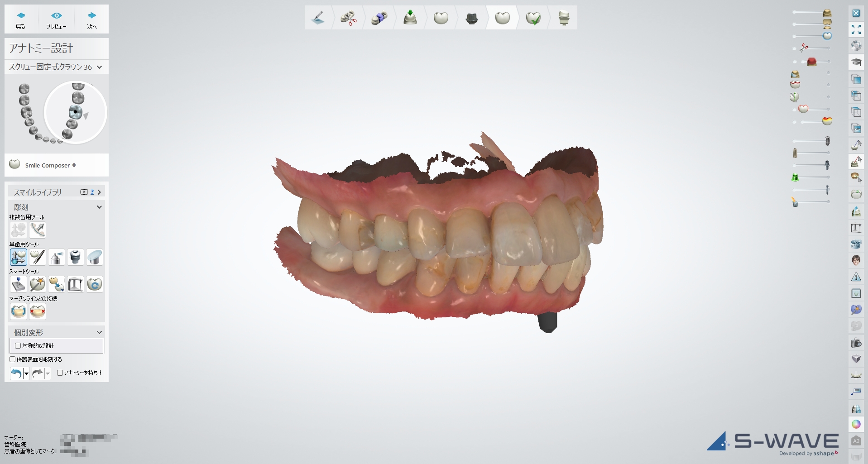Open the redo history dropdown arrow

[x=48, y=373]
